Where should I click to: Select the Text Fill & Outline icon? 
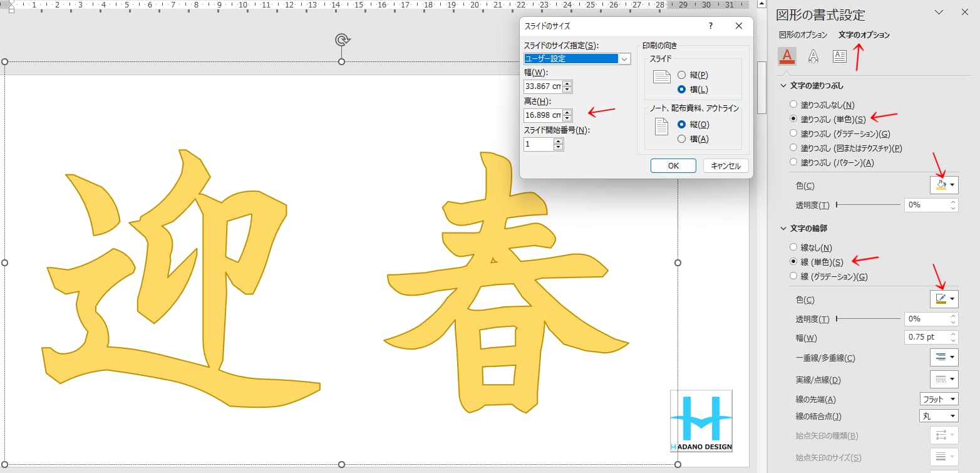pos(787,56)
